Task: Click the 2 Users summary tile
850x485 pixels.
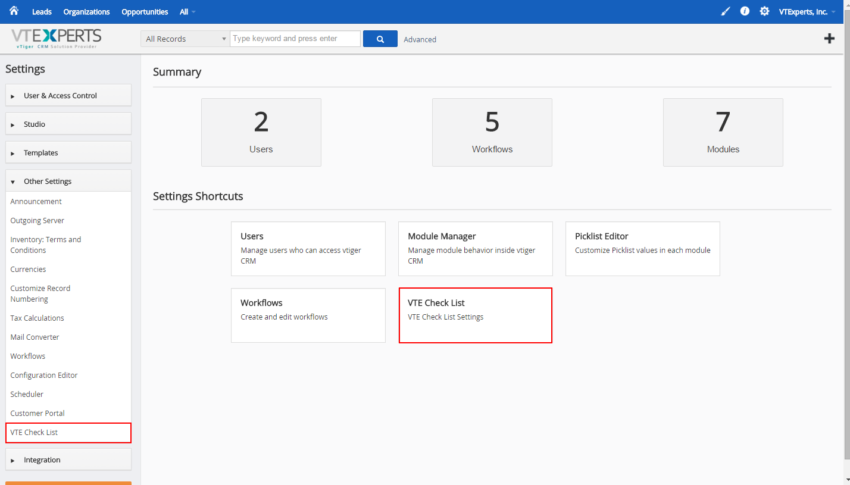Action: click(x=261, y=132)
